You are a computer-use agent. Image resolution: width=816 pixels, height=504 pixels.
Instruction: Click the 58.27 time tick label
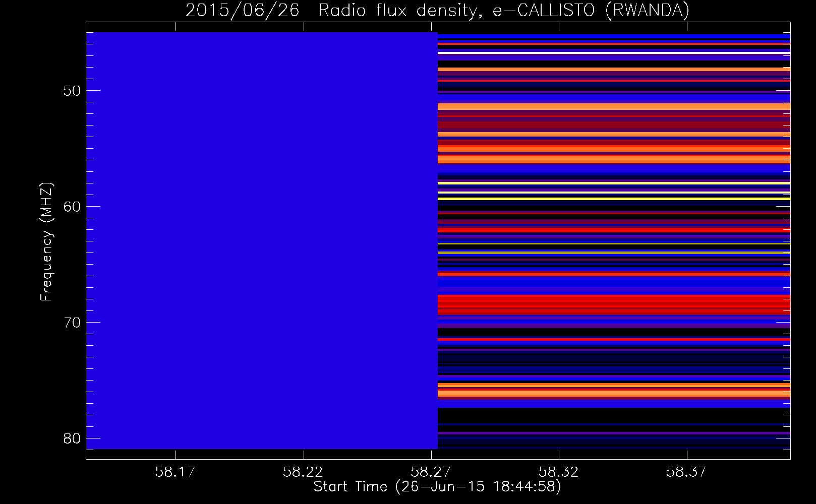coord(431,472)
